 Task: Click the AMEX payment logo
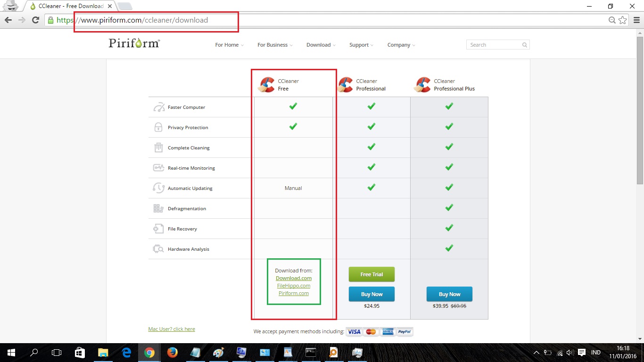tap(388, 332)
